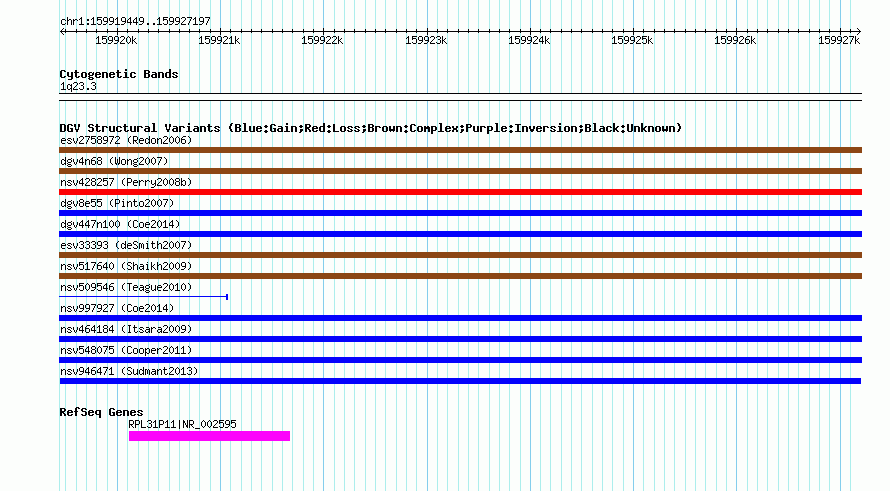The height and width of the screenshot is (491, 890).
Task: Click the 1q23.3 cytogenetic band label
Action: tap(78, 86)
